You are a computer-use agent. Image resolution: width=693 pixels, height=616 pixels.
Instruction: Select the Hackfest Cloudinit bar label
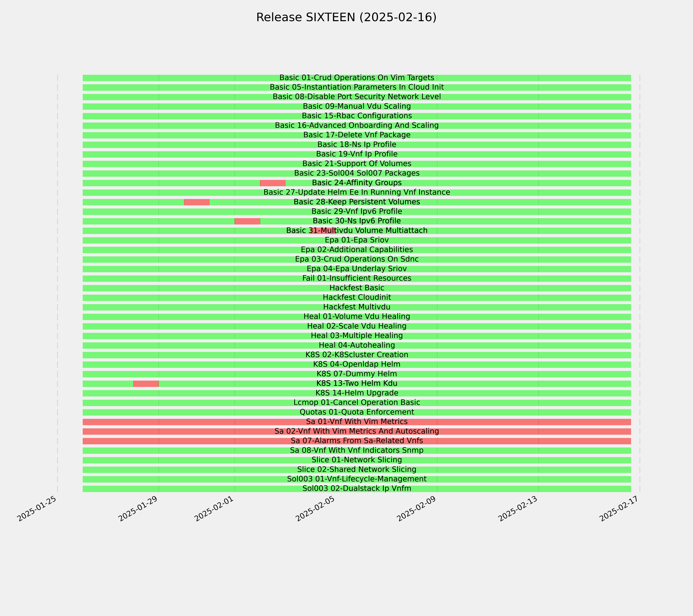(x=357, y=297)
